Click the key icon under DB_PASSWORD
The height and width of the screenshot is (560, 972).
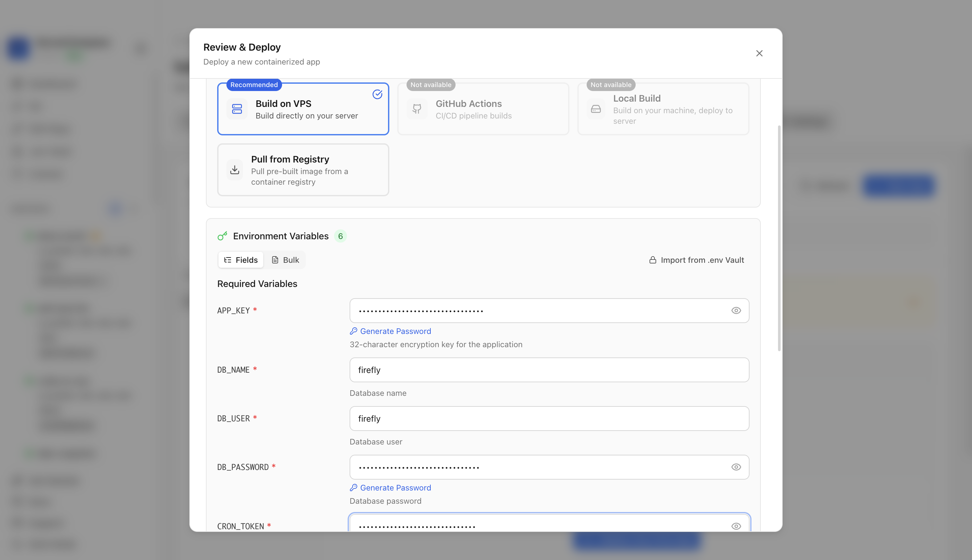(x=354, y=488)
